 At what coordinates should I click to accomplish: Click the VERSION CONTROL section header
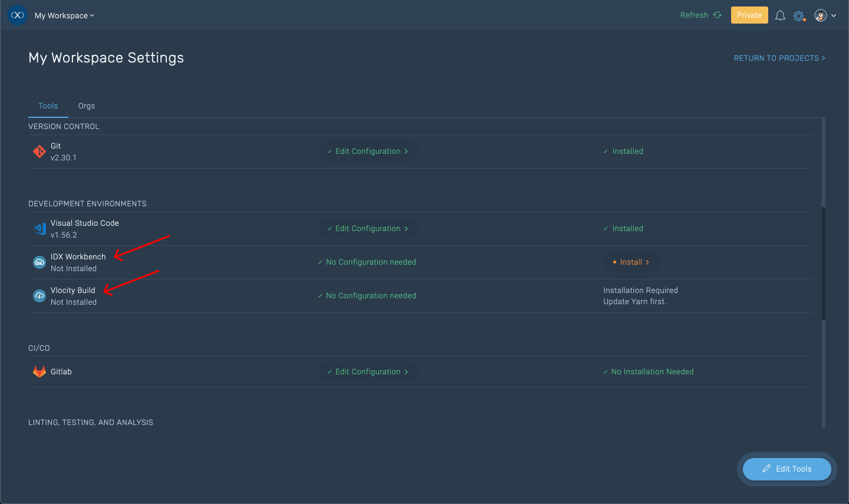(64, 127)
